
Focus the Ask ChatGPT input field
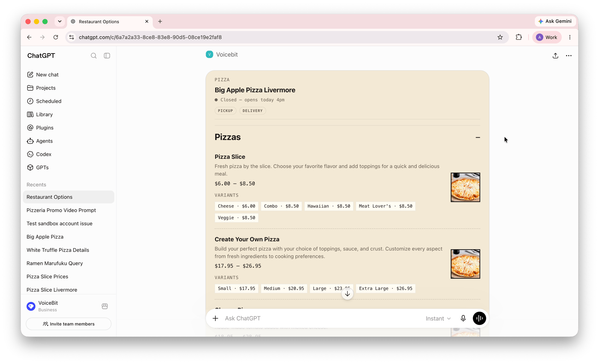(x=322, y=318)
